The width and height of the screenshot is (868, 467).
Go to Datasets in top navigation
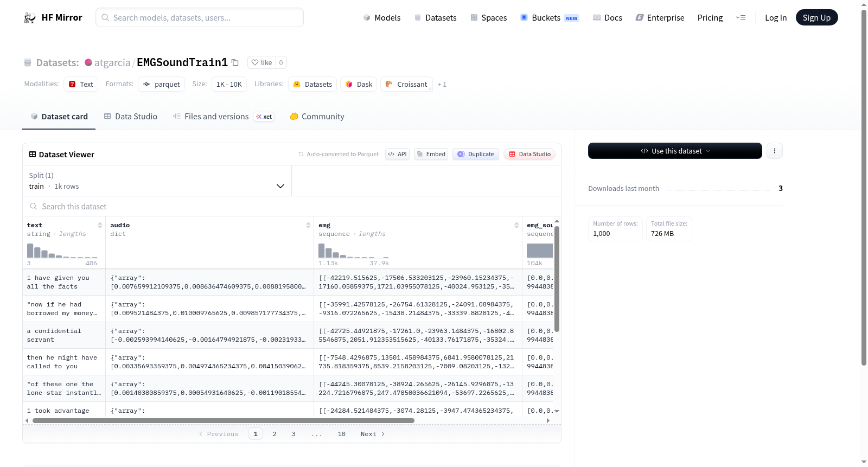point(436,18)
